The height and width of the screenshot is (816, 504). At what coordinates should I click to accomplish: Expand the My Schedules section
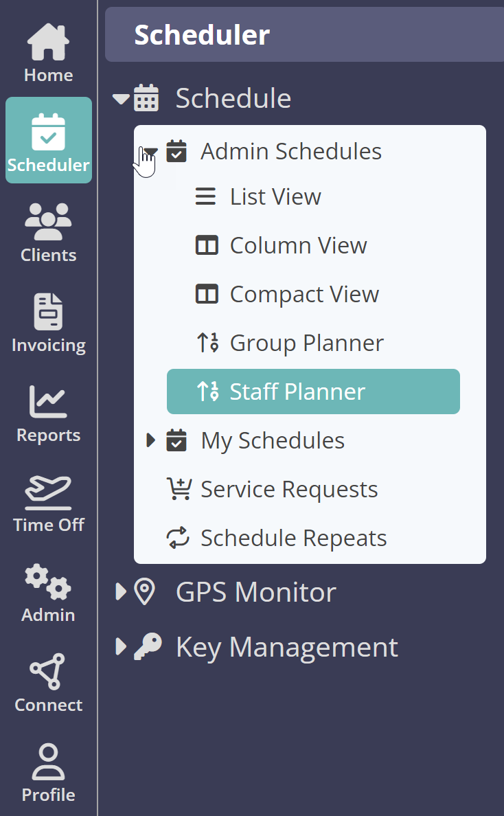pyautogui.click(x=151, y=440)
